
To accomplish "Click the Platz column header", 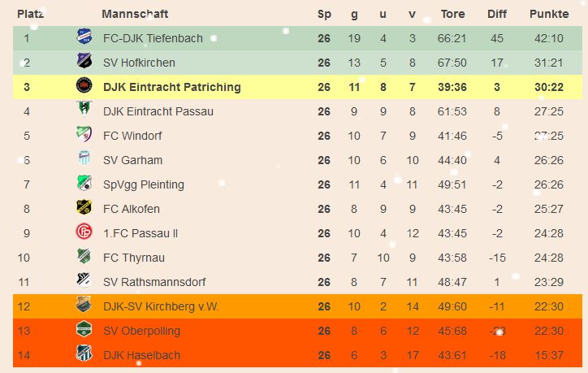I will (x=30, y=14).
